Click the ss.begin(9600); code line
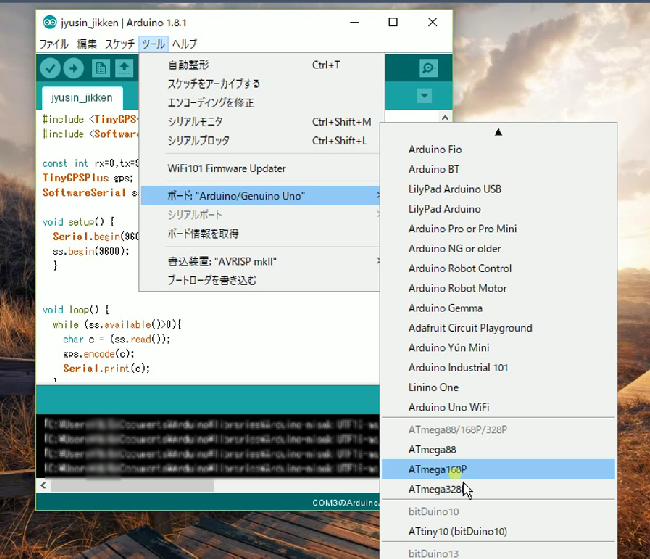This screenshot has height=559, width=650. pos(91,251)
